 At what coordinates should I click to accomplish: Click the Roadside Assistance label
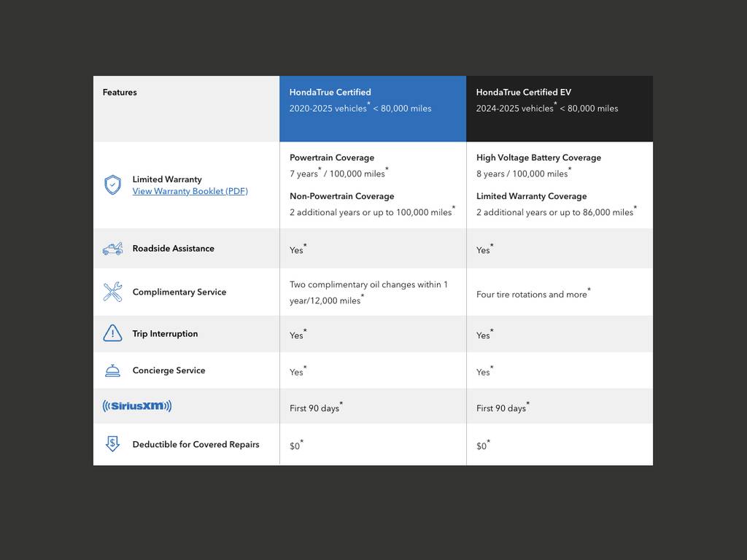(x=174, y=249)
